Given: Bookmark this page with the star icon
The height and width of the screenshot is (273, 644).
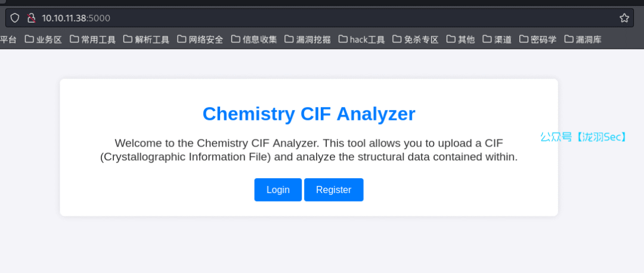Looking at the screenshot, I should (x=624, y=18).
